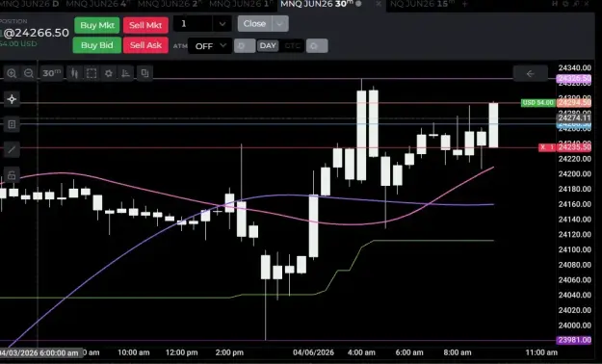Image resolution: width=602 pixels, height=364 pixels.
Task: Click the 4:00 am time axis label
Action: (361, 352)
